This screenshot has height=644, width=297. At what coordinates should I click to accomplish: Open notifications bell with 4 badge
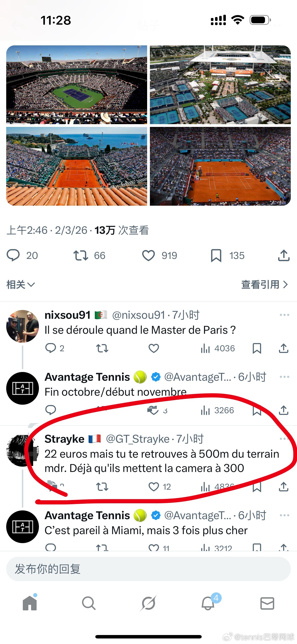208,603
